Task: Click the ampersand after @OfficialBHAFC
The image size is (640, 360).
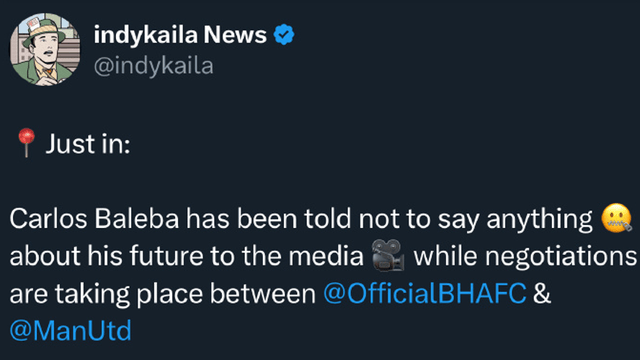Action: [x=542, y=293]
